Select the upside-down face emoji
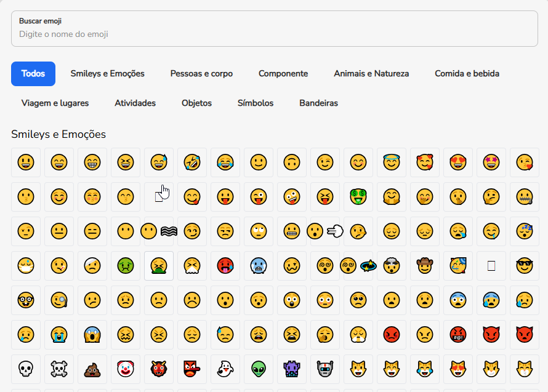 tap(292, 162)
